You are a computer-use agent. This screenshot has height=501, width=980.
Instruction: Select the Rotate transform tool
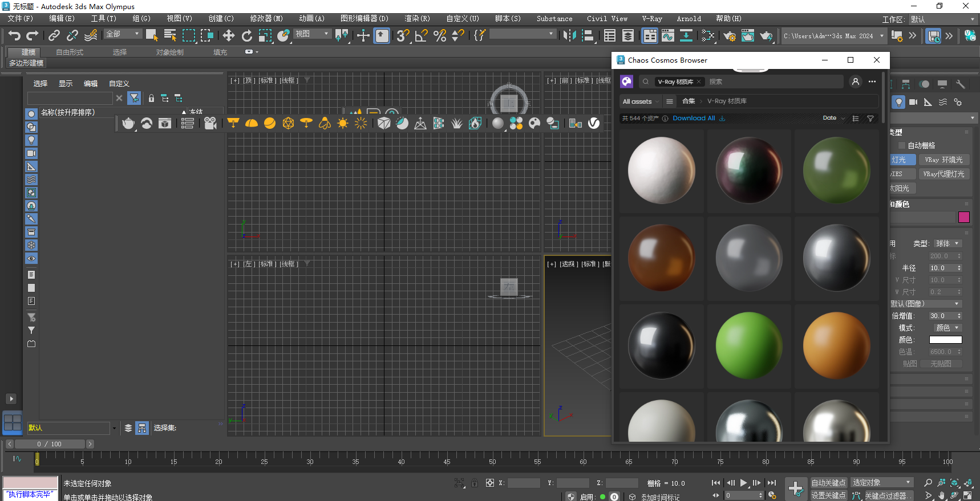(247, 36)
